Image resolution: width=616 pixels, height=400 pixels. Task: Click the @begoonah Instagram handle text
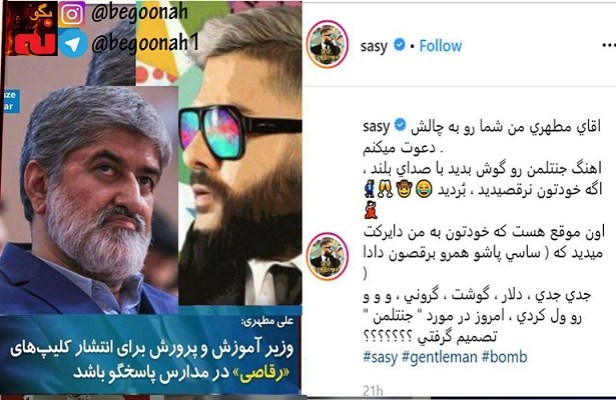[139, 13]
